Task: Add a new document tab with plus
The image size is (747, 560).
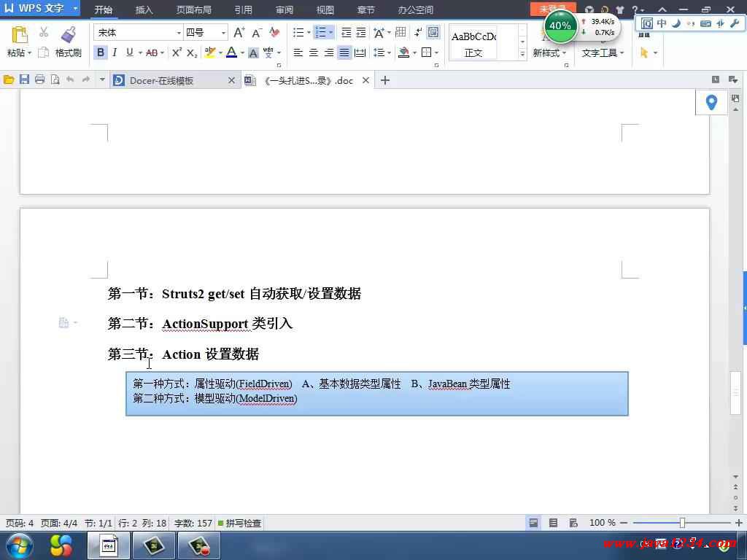Action: click(385, 80)
